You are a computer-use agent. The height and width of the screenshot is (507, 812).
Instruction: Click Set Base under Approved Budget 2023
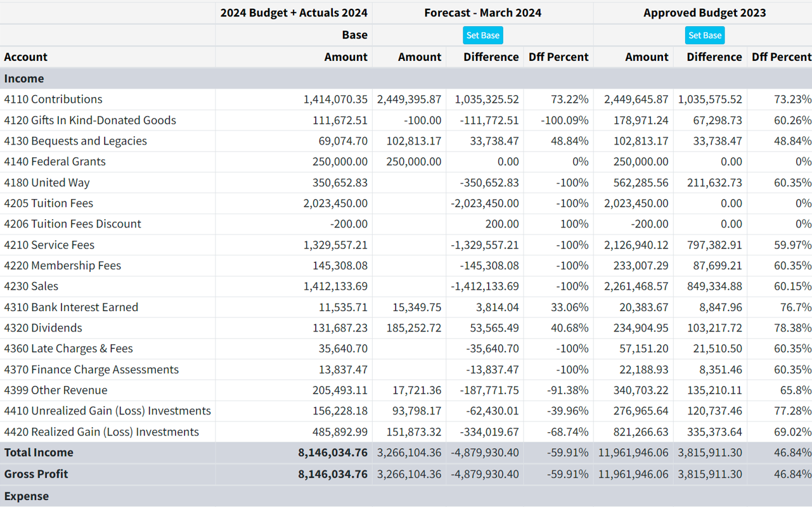(x=704, y=35)
